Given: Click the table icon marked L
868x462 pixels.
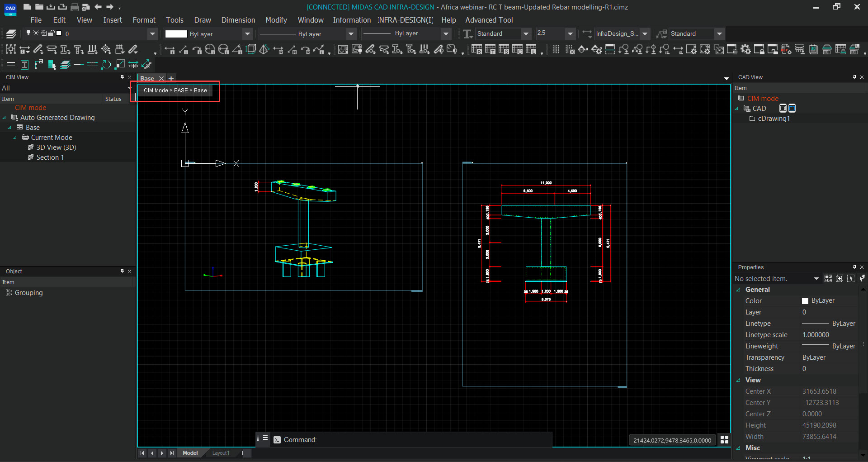Looking at the screenshot, I should pos(531,49).
